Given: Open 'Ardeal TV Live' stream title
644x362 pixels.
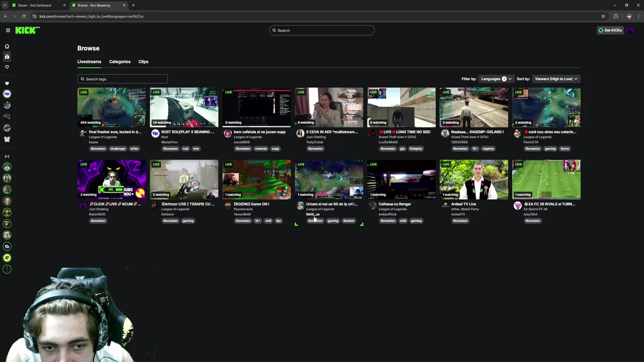Looking at the screenshot, I should 463,204.
